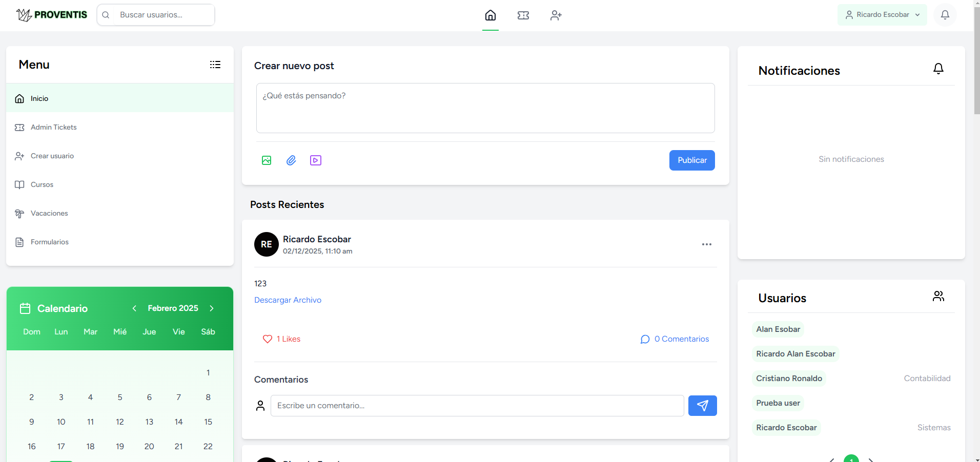980x462 pixels.
Task: Click the Publicar button
Action: click(691, 160)
